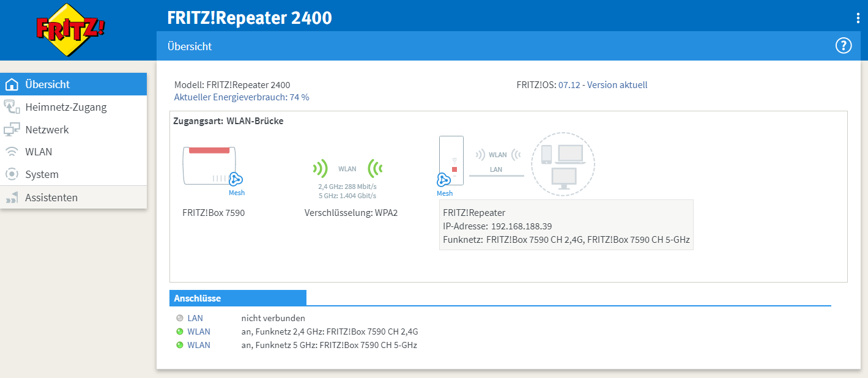Open the LAN link under Anschlüsse
Image resolution: width=868 pixels, height=378 pixels.
coord(195,318)
